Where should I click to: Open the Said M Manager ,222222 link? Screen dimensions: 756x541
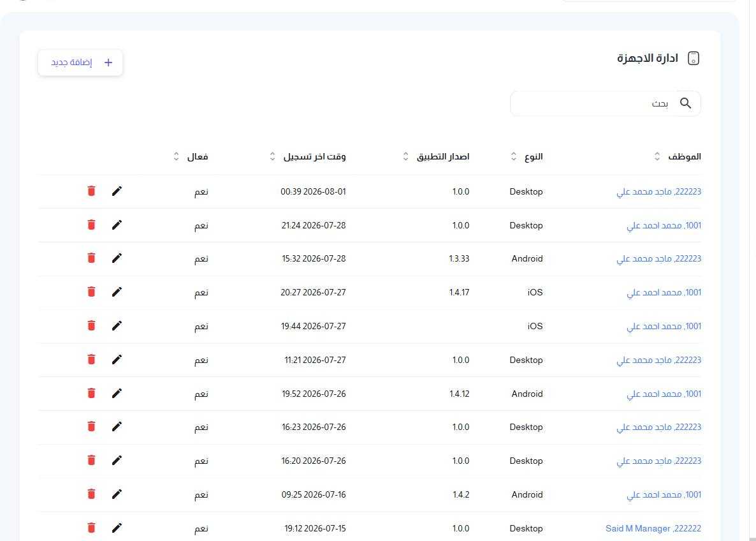[x=653, y=528]
